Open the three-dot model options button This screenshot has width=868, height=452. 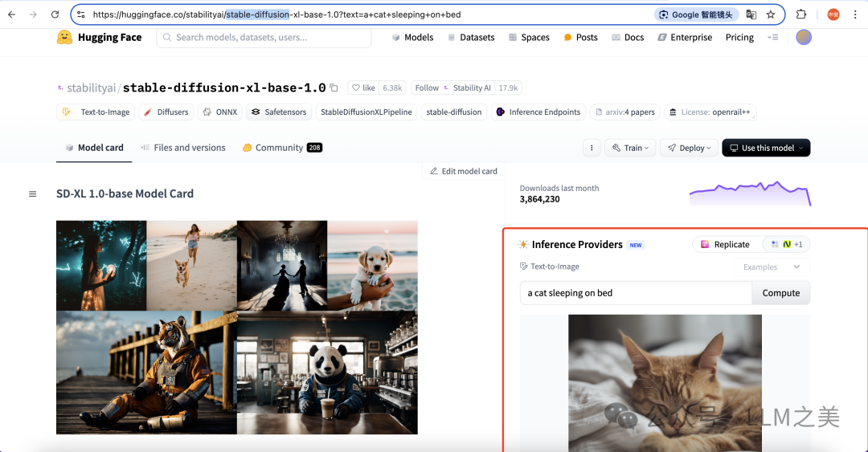(592, 148)
